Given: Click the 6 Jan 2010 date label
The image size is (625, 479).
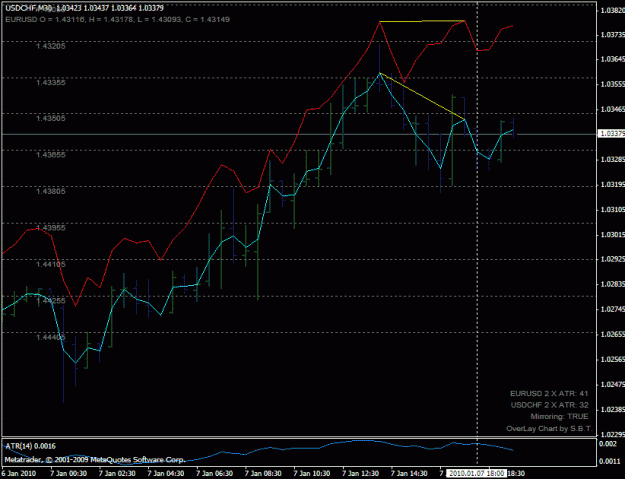Looking at the screenshot, I should click(19, 473).
